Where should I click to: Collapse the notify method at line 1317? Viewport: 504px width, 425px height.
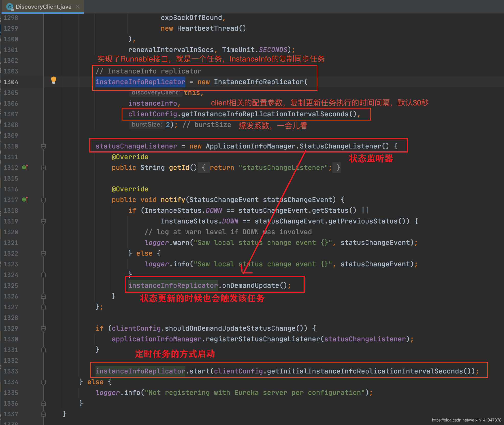pyautogui.click(x=43, y=200)
